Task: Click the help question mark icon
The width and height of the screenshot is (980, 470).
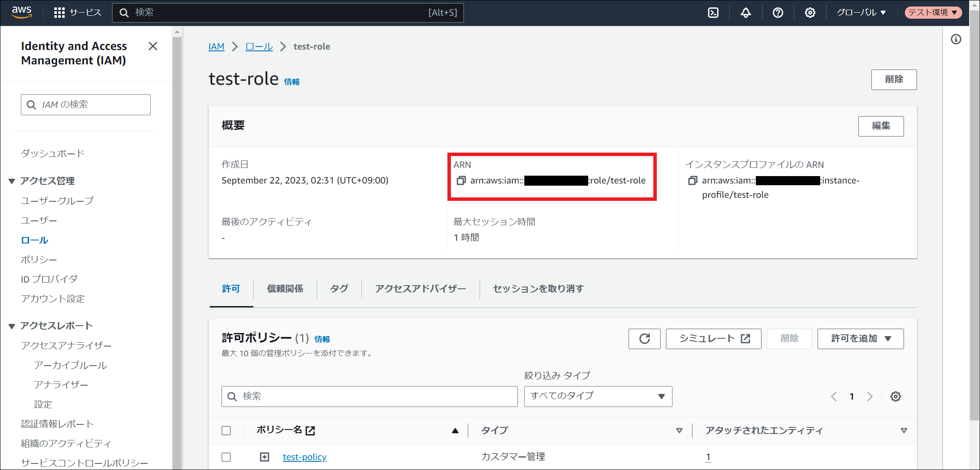Action: [x=778, y=13]
